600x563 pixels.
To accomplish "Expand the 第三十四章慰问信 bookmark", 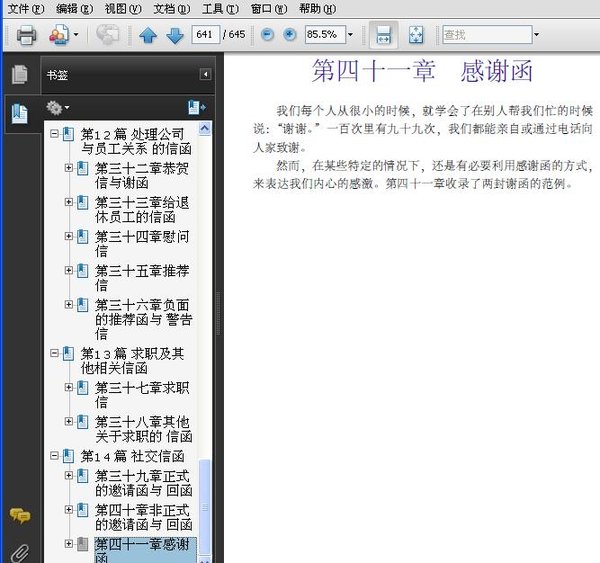I will click(68, 236).
